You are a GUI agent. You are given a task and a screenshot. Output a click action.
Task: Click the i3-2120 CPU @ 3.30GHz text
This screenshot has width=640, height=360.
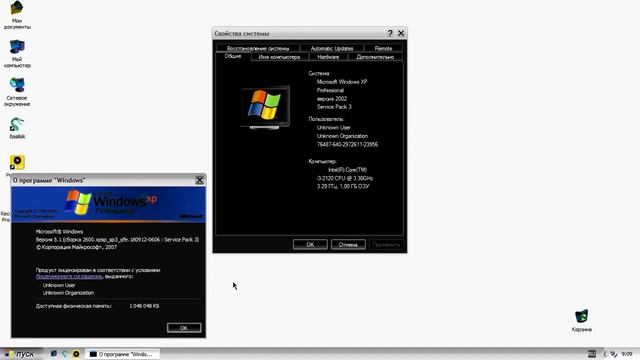click(x=344, y=178)
